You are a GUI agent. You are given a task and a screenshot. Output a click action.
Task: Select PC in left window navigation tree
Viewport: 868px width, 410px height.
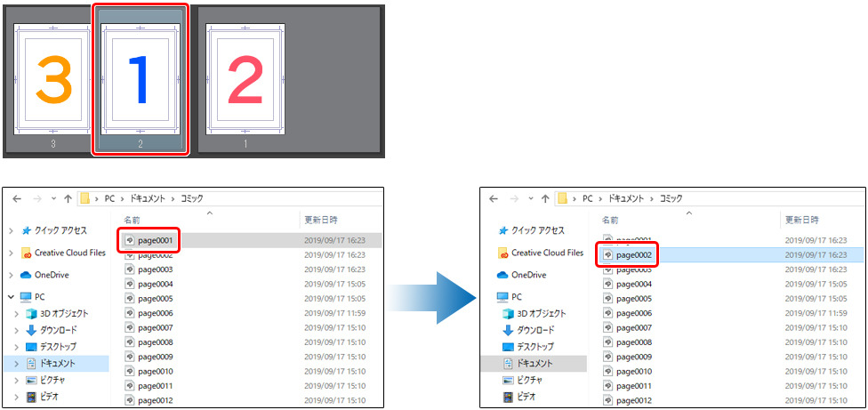pos(40,297)
